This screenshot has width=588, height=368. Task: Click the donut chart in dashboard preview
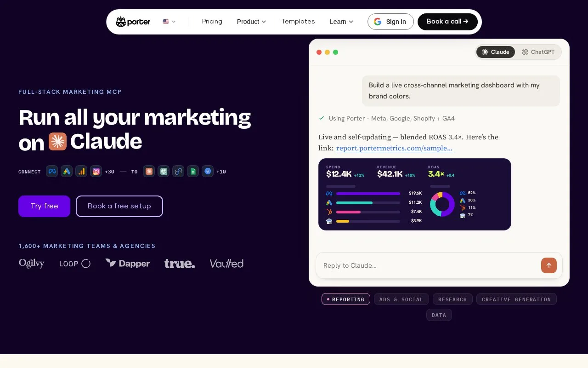point(442,204)
